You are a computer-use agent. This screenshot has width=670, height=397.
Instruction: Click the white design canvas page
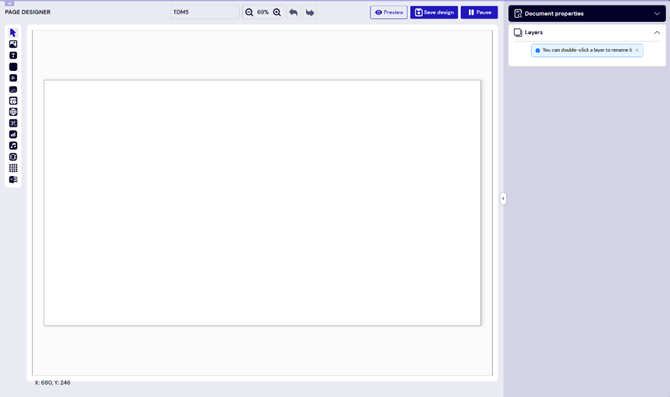coord(262,203)
